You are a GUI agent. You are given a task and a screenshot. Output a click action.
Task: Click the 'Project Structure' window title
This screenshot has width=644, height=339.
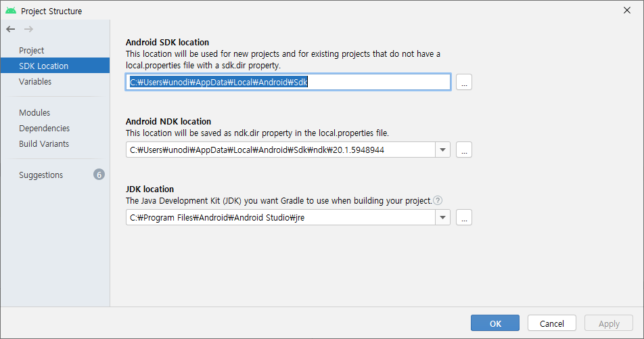(51, 11)
